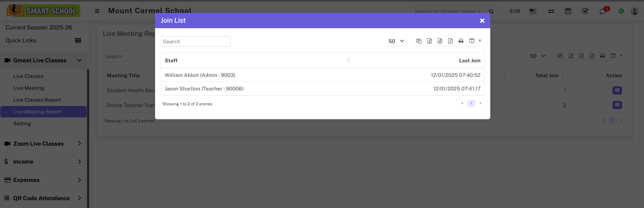Expand the Zoom Live Classes menu
Screen dimensions: 644x208
coord(43,144)
